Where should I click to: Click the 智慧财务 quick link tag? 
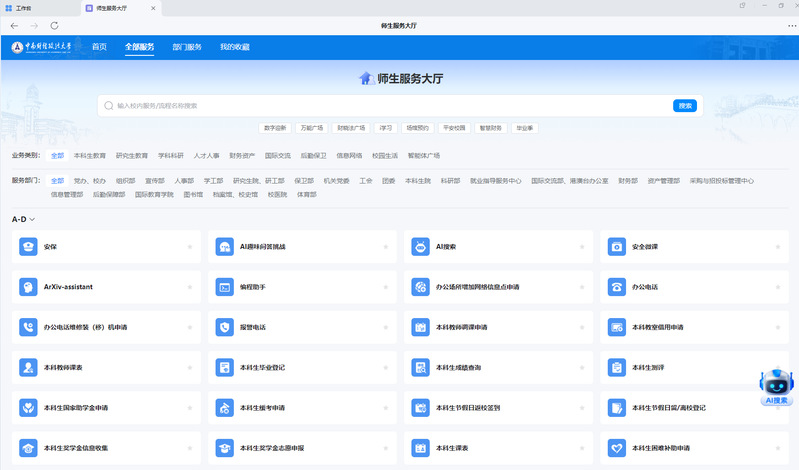coord(491,128)
